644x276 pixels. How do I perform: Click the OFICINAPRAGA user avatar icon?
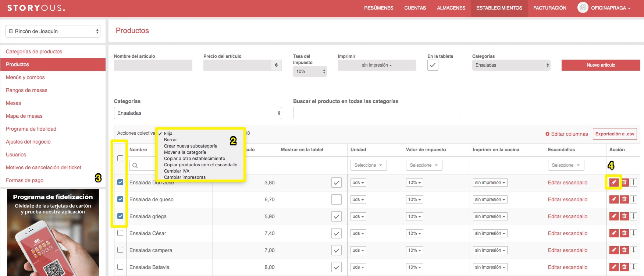click(x=583, y=7)
